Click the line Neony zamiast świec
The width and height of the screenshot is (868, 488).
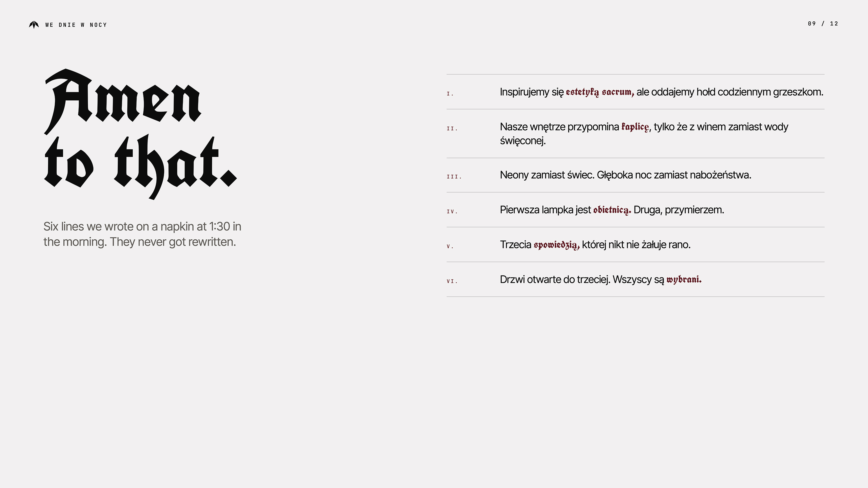(x=547, y=175)
